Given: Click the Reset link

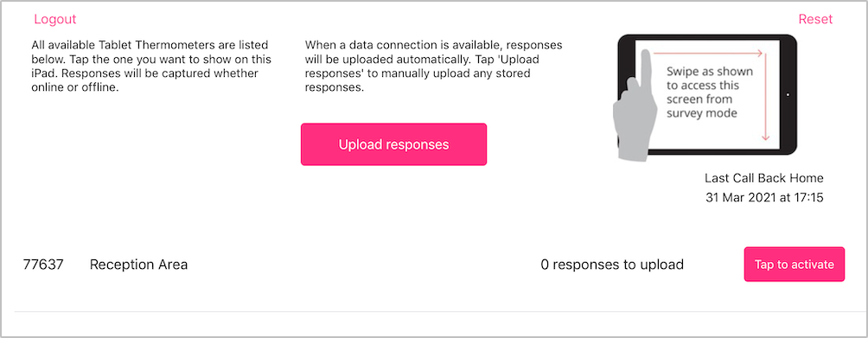Looking at the screenshot, I should click(x=815, y=19).
